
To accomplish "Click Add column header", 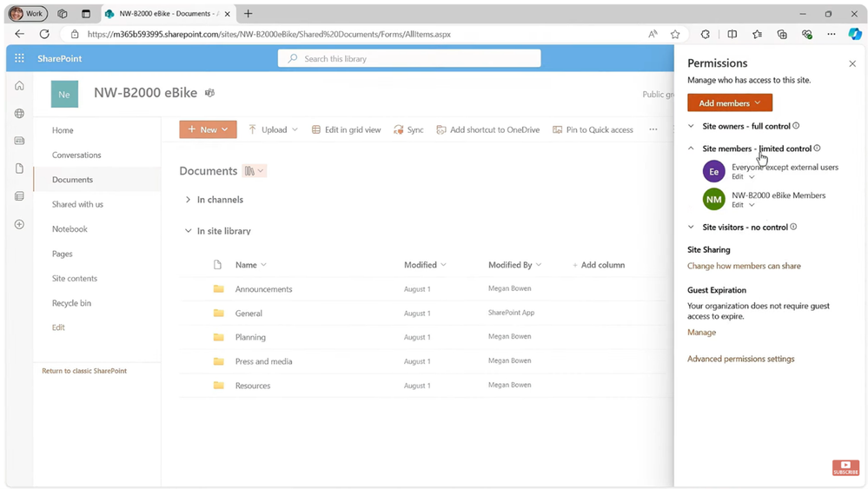I will [599, 265].
